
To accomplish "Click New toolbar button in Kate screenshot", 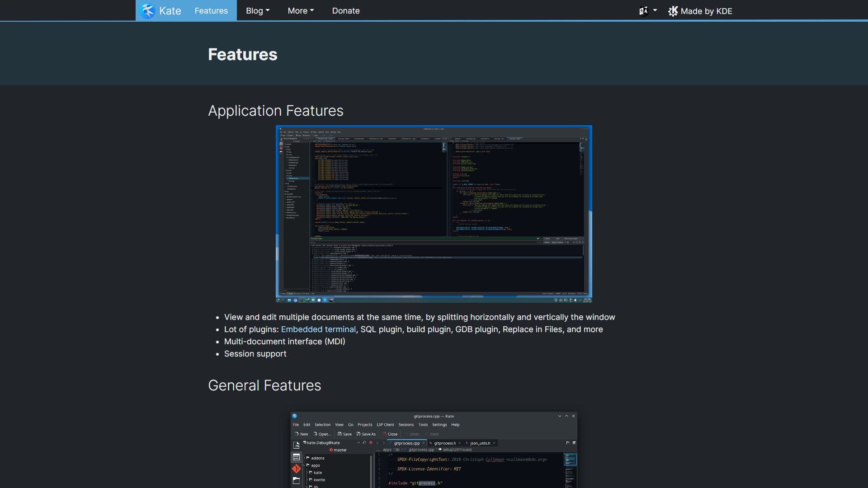I will (301, 434).
